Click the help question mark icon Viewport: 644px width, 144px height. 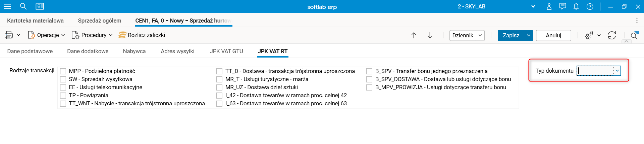(x=590, y=6)
